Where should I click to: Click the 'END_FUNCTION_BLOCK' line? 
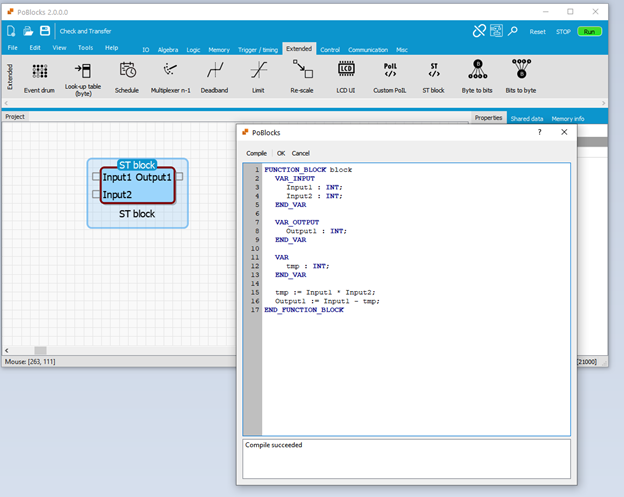(304, 310)
